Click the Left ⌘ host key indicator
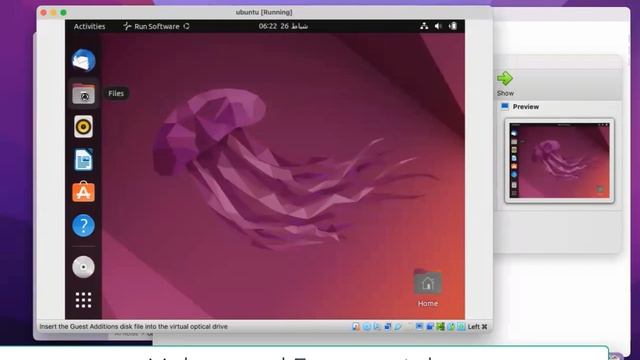Screen dimensions: 640x360 point(478,327)
